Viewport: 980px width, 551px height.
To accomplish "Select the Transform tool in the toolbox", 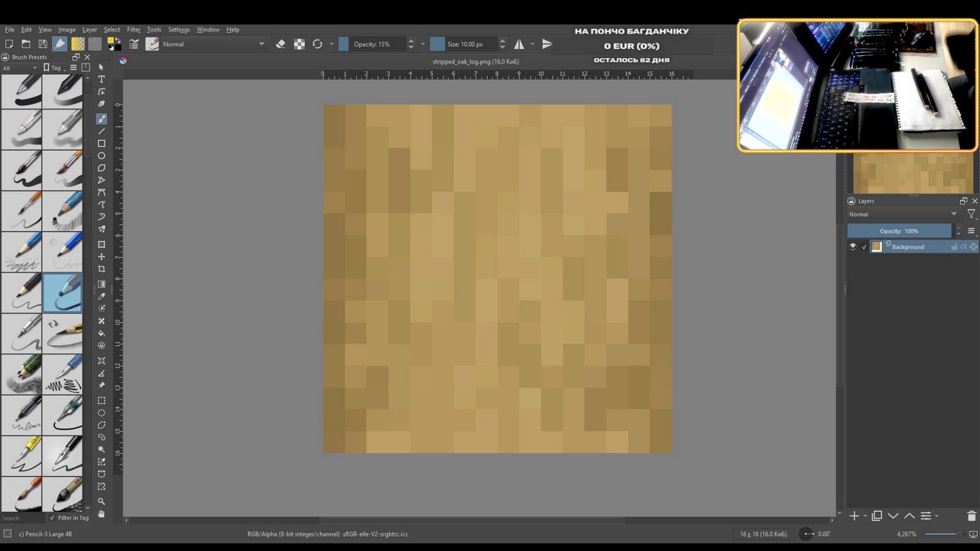I will [x=101, y=244].
